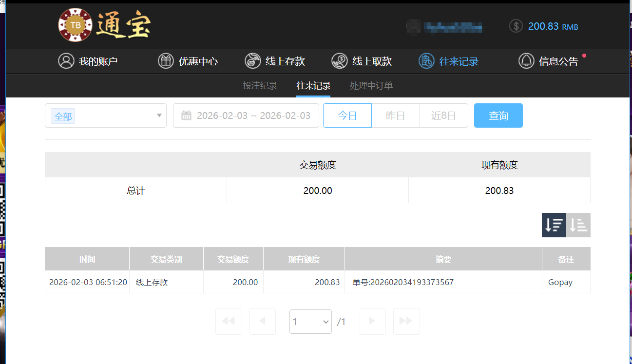Click the 通宝 TB chip logo
The image size is (632, 364).
tap(76, 25)
